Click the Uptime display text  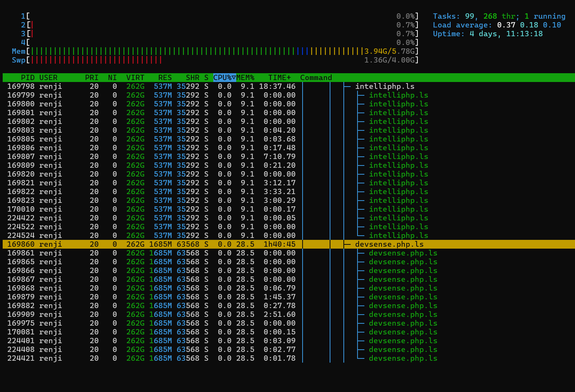488,34
